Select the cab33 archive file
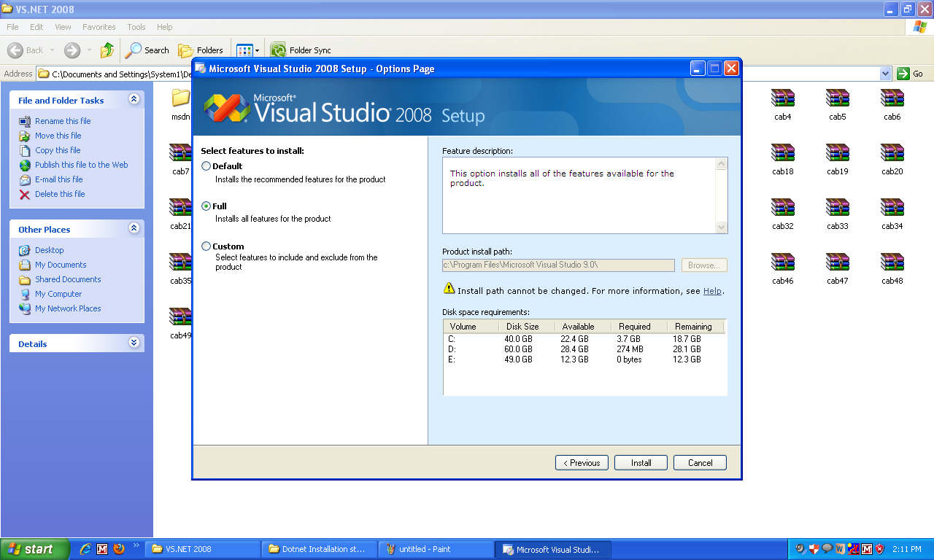 (838, 214)
